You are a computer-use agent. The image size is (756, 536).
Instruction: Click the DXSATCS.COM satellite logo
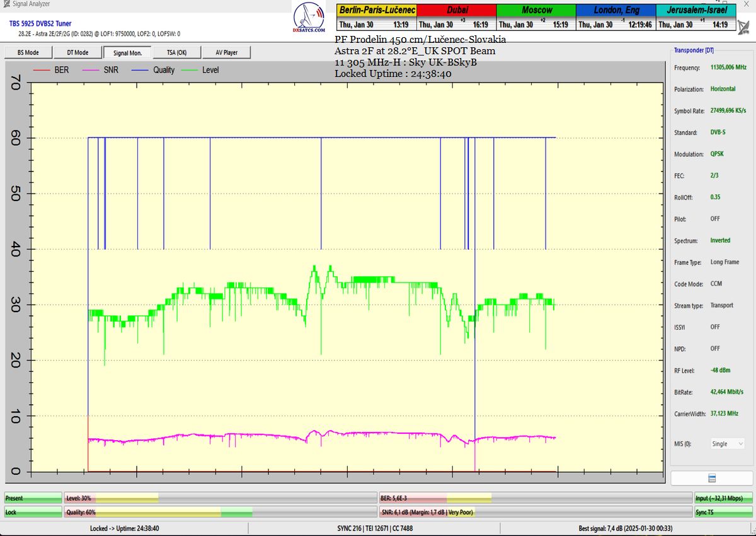point(309,18)
